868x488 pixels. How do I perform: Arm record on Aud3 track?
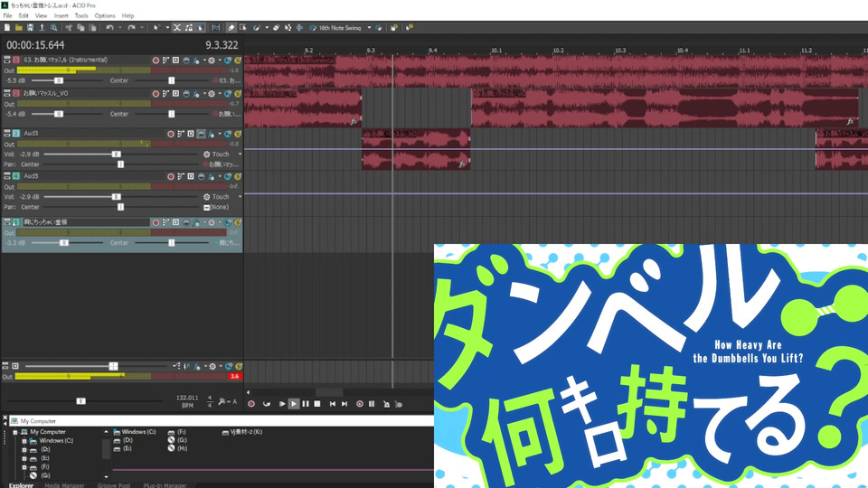click(171, 134)
